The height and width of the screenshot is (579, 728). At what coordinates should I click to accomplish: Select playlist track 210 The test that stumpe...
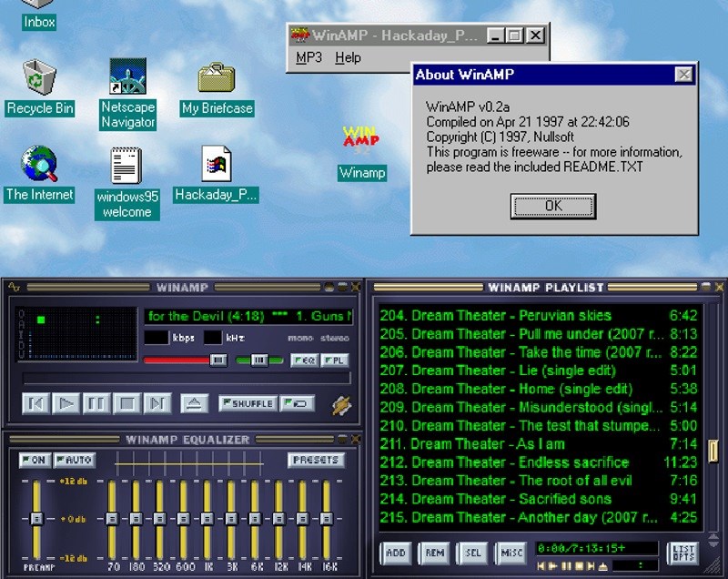pyautogui.click(x=539, y=425)
